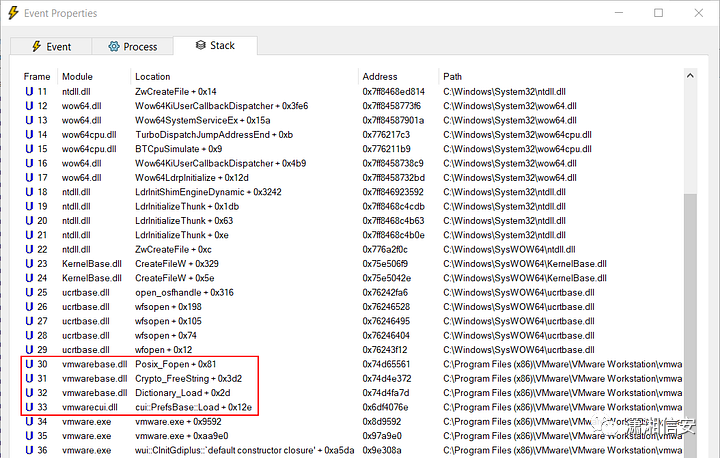Click the U icon for frame 30

pyautogui.click(x=29, y=364)
